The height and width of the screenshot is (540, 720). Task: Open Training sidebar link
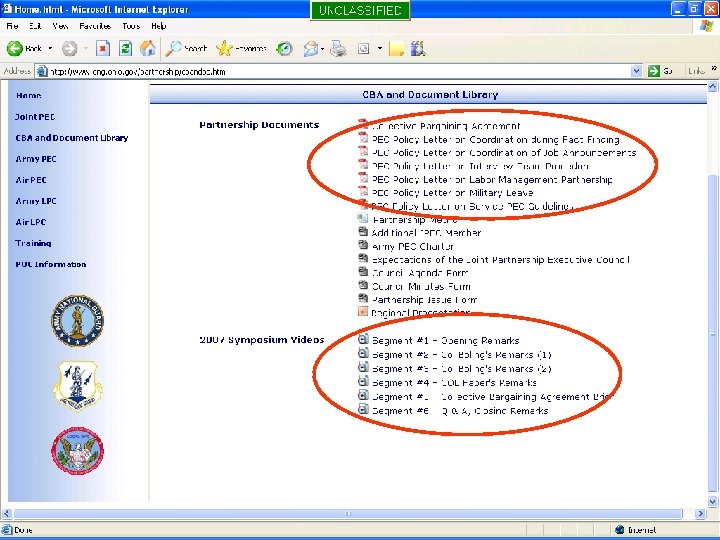tap(33, 243)
